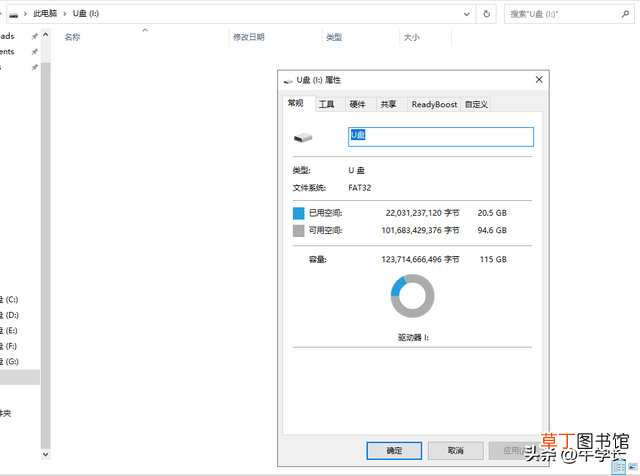The width and height of the screenshot is (640, 476).
Task: Refresh the Explorer address bar
Action: [487, 14]
